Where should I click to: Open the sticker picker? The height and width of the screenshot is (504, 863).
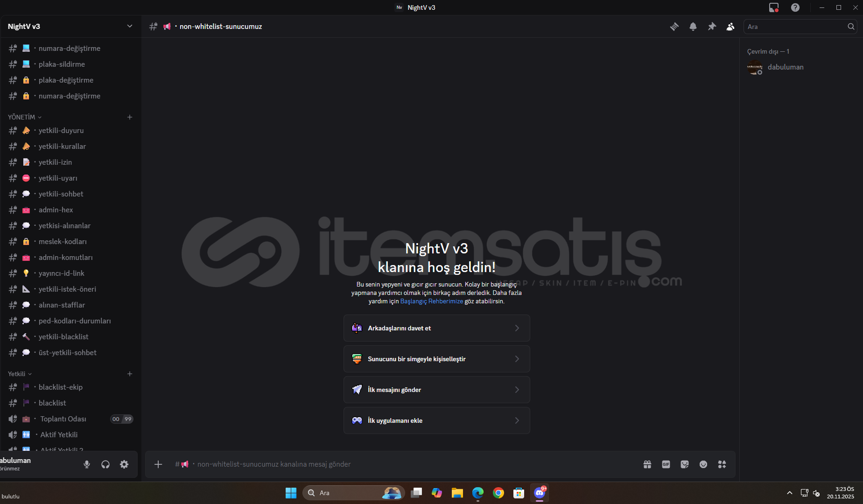[685, 464]
